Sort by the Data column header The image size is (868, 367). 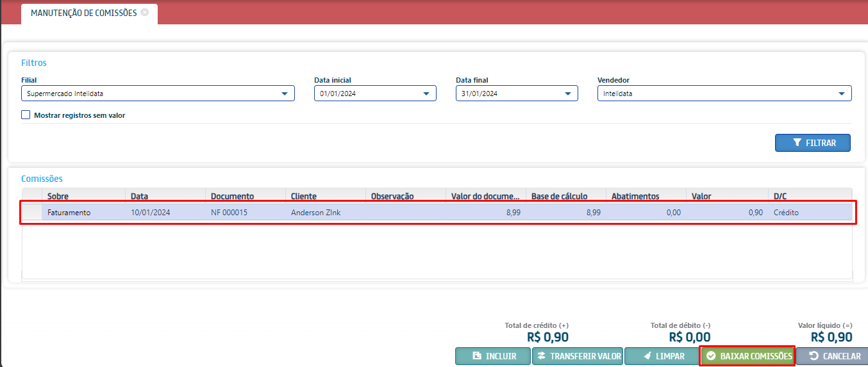pos(165,196)
